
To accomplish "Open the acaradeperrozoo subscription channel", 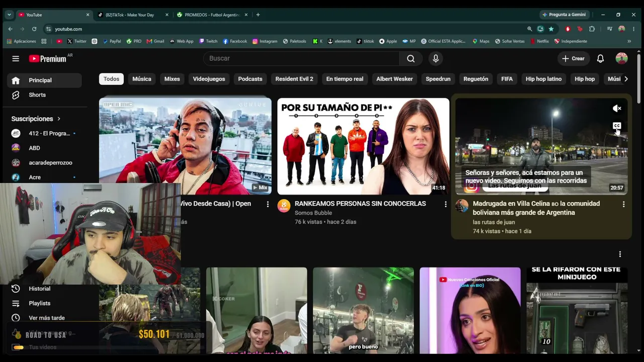I will (x=44, y=162).
